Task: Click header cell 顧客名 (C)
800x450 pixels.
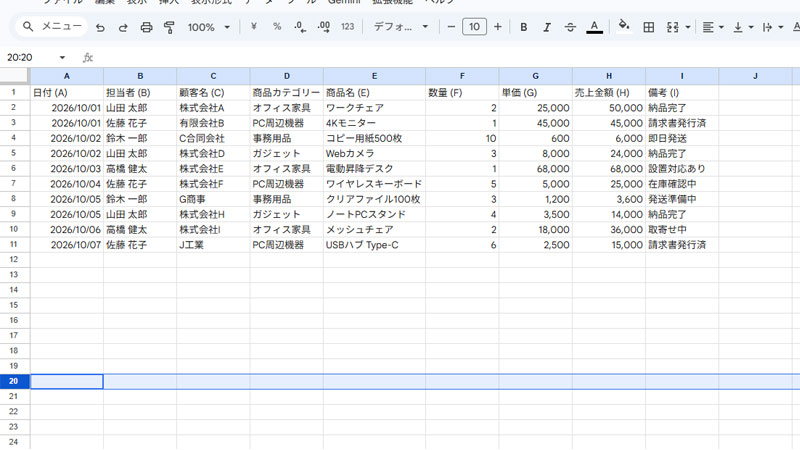Action: tap(213, 92)
